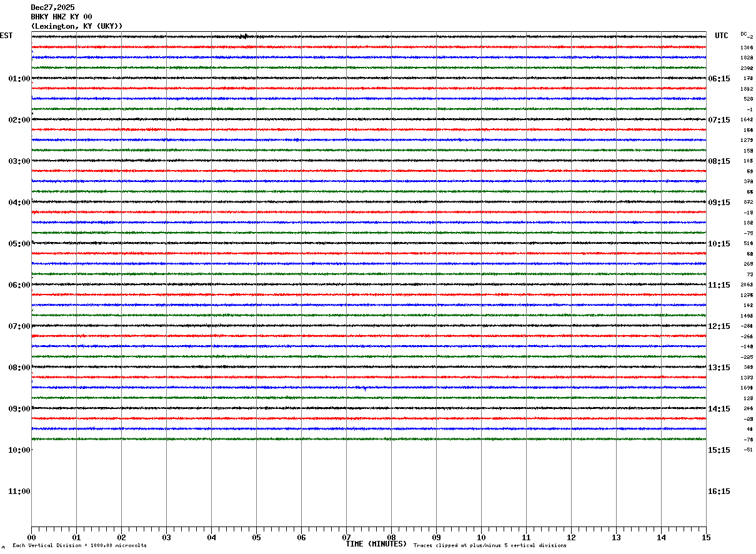Screen dimensions: 756x554
Task: Click the 11:15 UTC row label
Action: click(719, 285)
